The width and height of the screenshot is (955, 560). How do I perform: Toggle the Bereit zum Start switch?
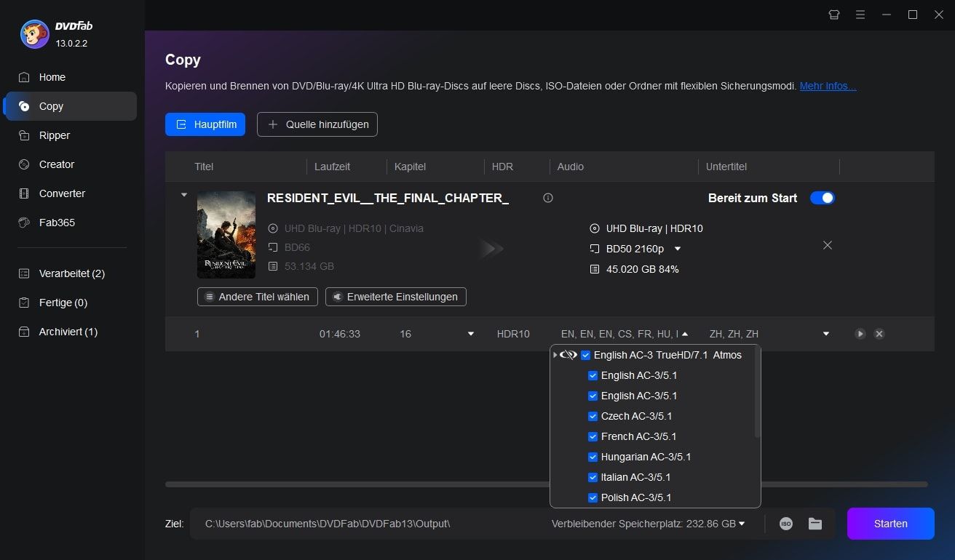click(823, 198)
